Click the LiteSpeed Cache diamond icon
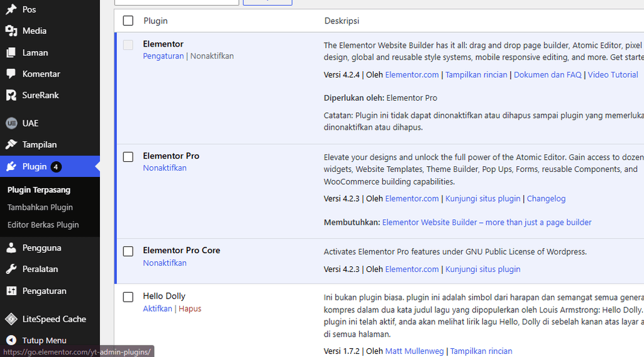 pos(11,319)
